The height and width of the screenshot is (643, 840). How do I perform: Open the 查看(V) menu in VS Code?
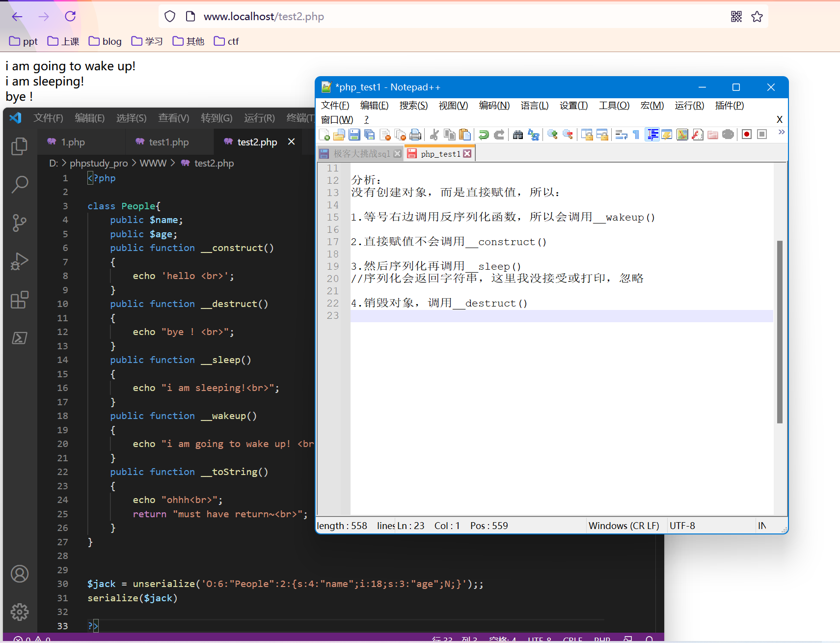174,118
